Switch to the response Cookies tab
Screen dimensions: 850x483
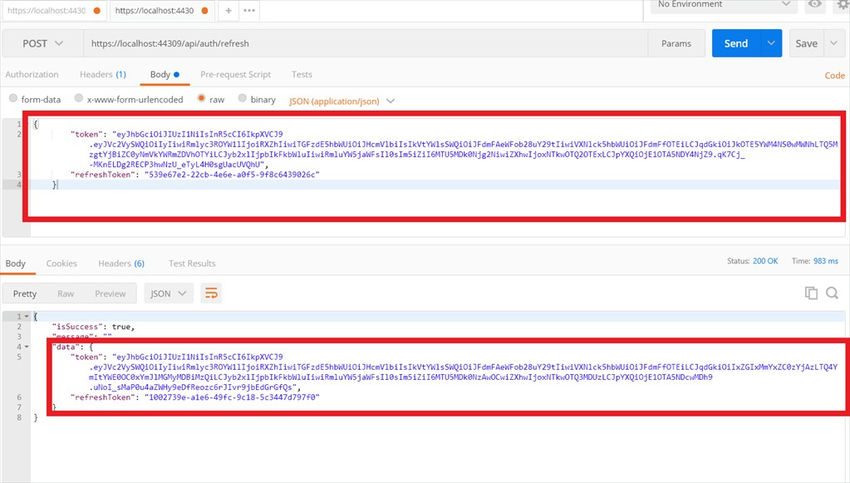61,263
